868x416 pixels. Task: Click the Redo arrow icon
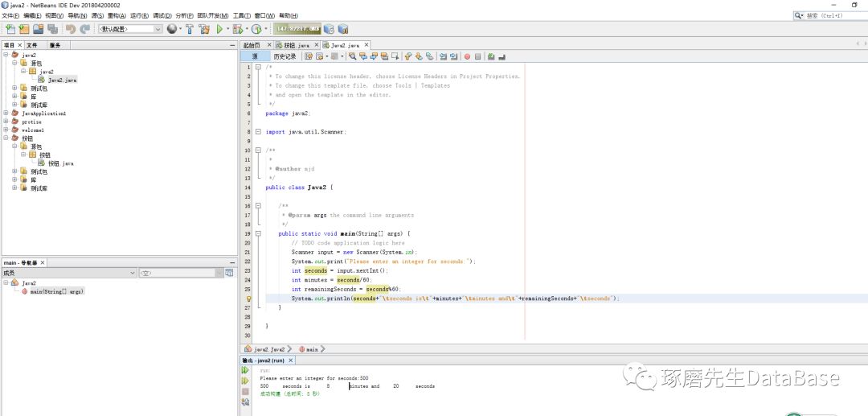[84, 29]
